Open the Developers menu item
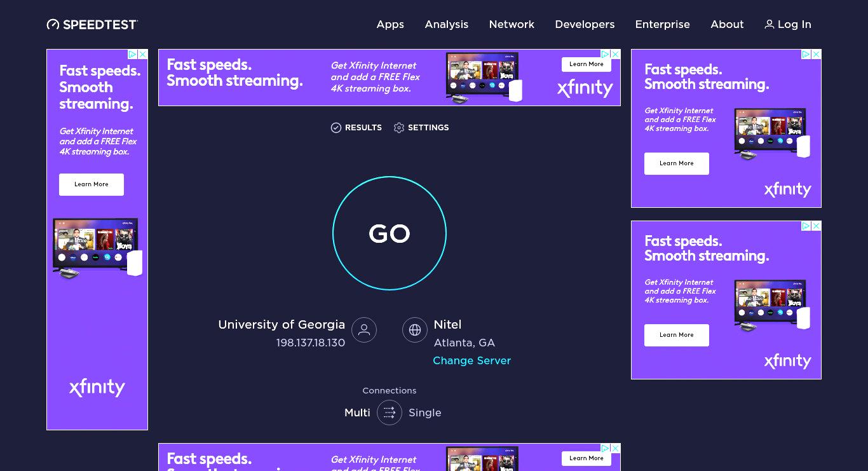This screenshot has height=471, width=868. [x=585, y=24]
